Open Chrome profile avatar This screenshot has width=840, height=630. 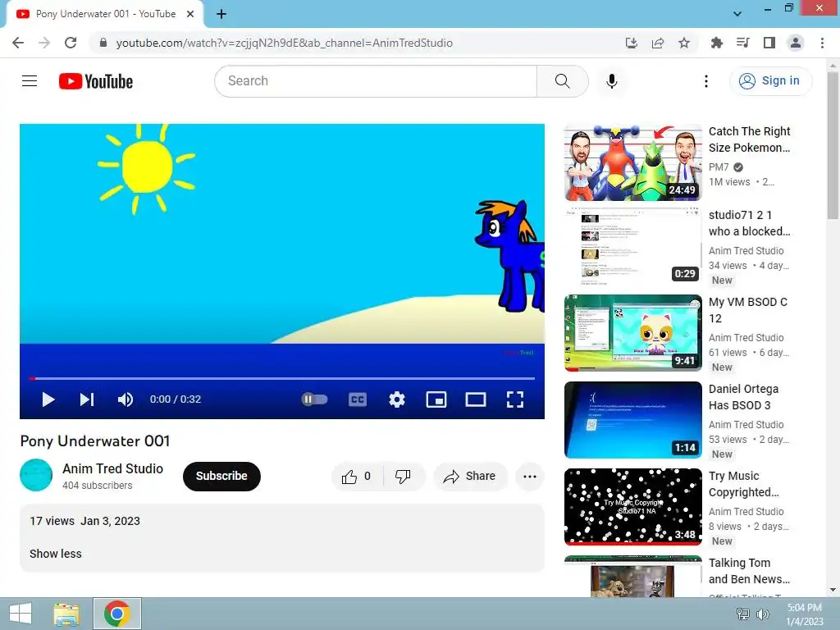pyautogui.click(x=796, y=43)
